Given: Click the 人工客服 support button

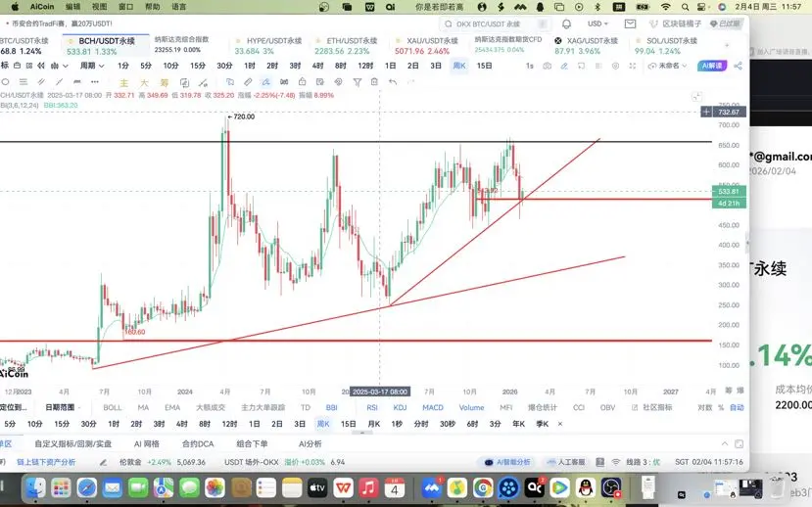Looking at the screenshot, I should pos(566,462).
